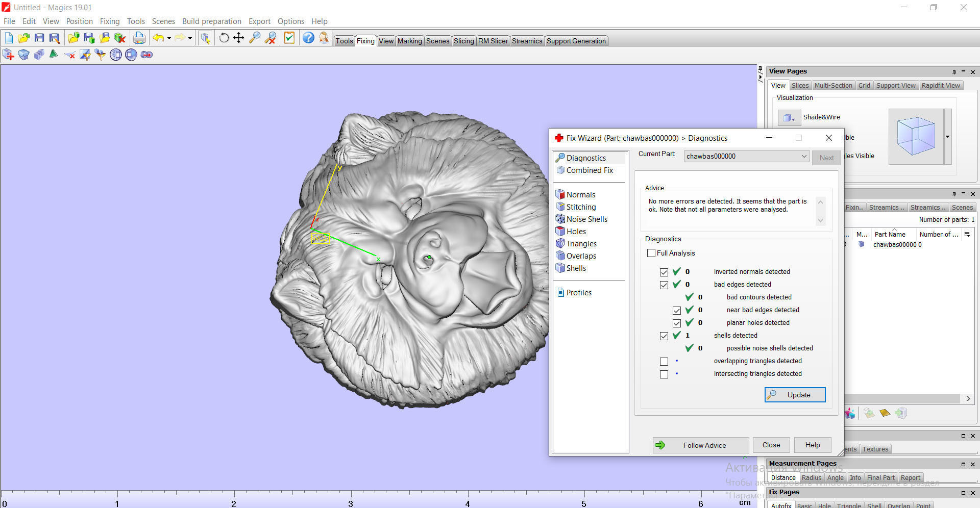Viewport: 980px width, 508px height.
Task: Click the Unload Part cube with red X icon
Action: tap(120, 38)
